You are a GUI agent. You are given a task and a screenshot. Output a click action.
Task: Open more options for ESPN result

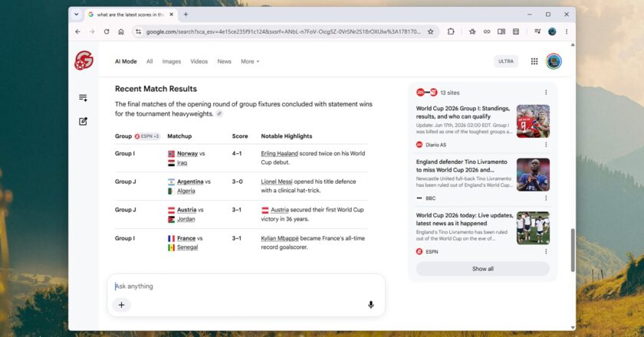546,251
